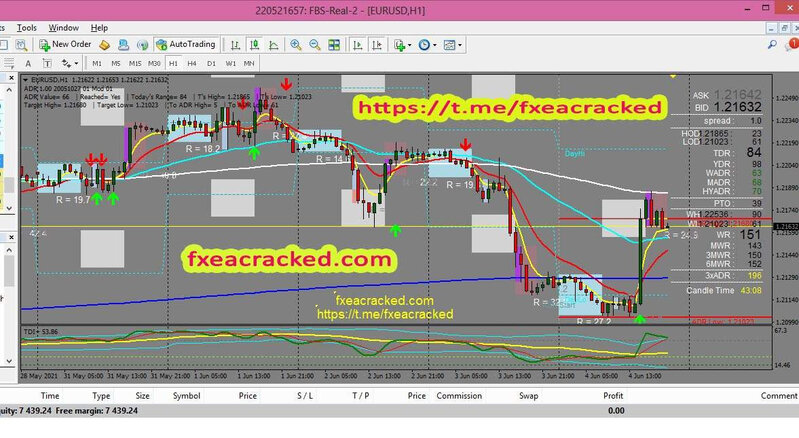799x438 pixels.
Task: Expand the EURUSD,H1 one-click trading arrow
Action: 25,80
